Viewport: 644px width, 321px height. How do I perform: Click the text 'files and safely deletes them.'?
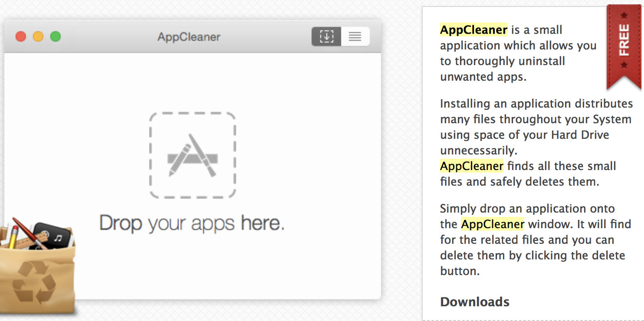[520, 182]
